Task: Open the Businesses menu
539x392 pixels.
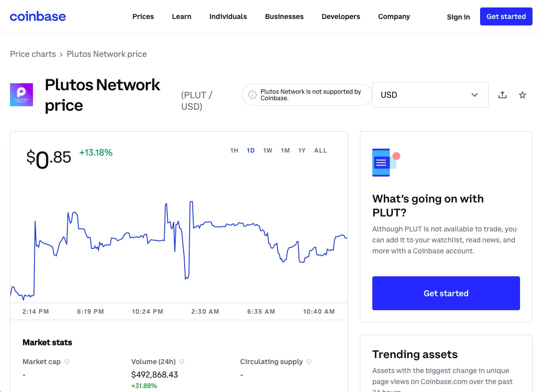Action: coord(284,16)
